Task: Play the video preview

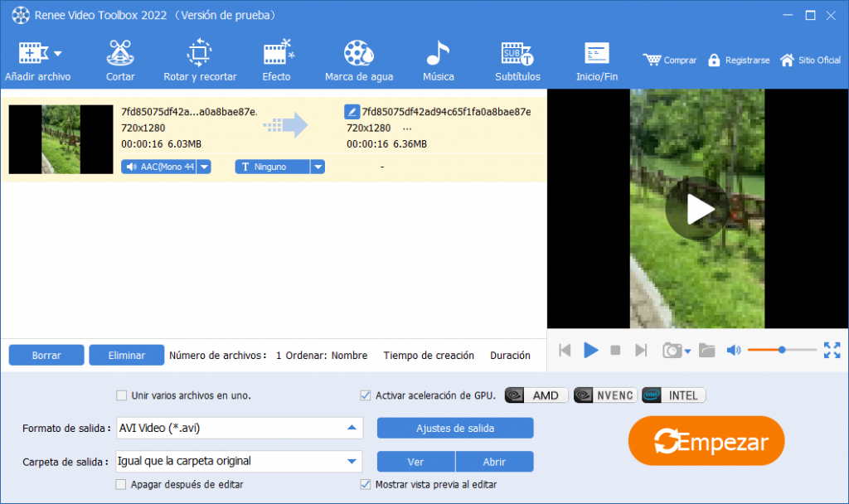Action: coord(591,351)
